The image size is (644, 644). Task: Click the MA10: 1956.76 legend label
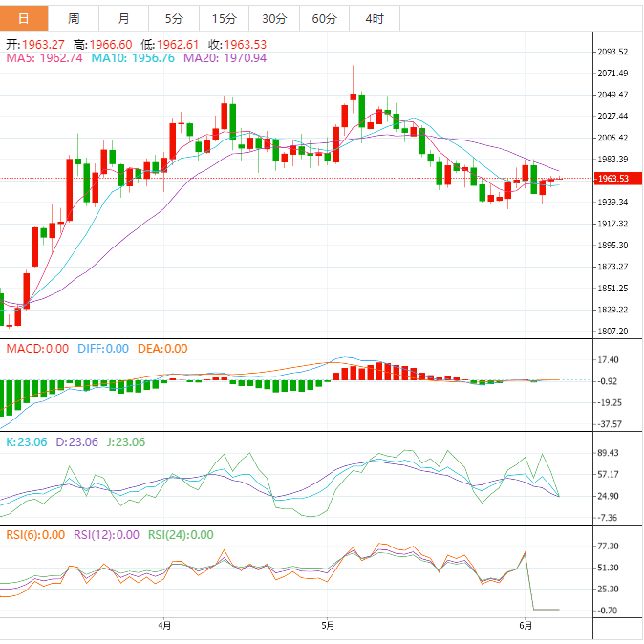[x=133, y=58]
